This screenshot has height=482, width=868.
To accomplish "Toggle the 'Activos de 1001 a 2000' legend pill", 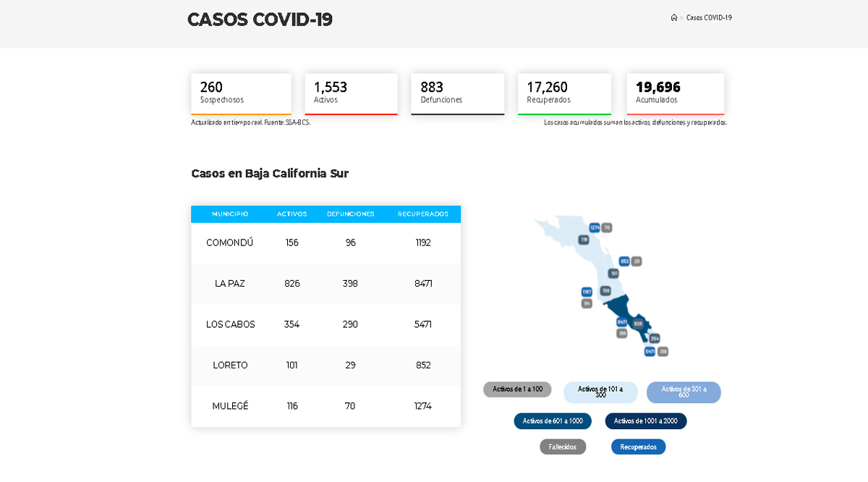I will pyautogui.click(x=646, y=420).
